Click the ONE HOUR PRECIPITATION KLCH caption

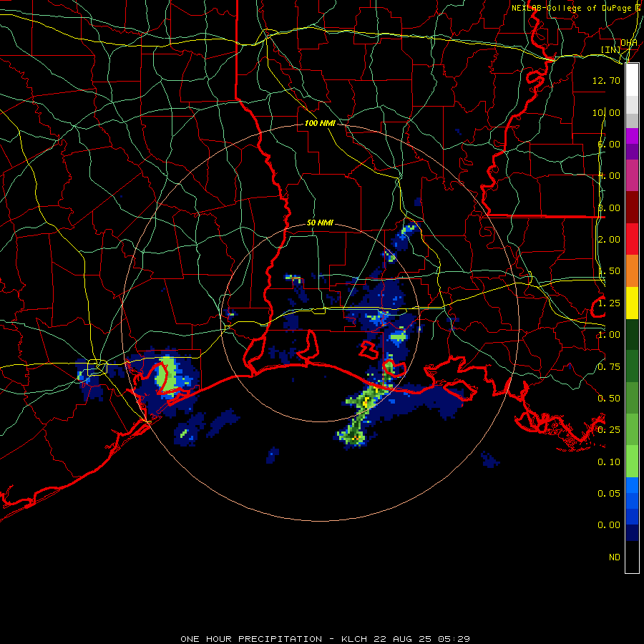click(x=325, y=639)
